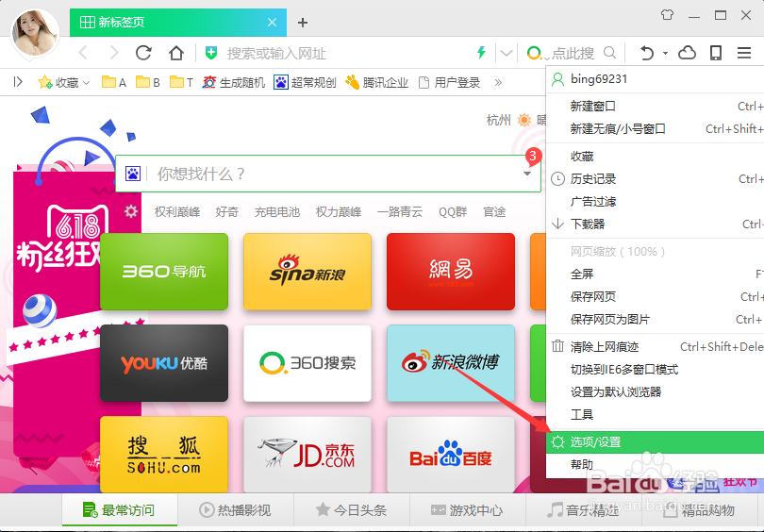Open a new tab with plus button
This screenshot has height=532, width=764.
pos(303,23)
